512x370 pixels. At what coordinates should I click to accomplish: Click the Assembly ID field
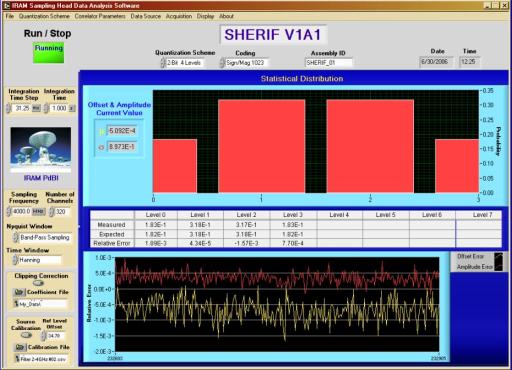pos(329,63)
